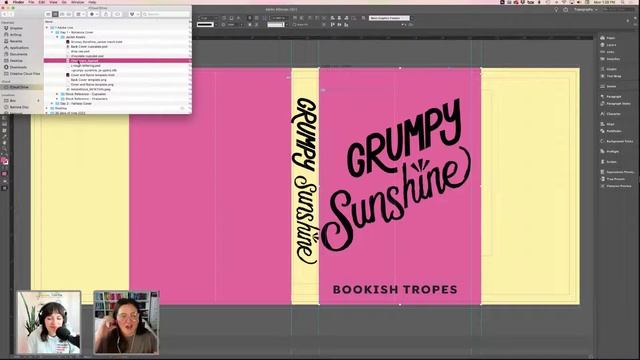
Task: Open the Scripts panel
Action: (608, 162)
